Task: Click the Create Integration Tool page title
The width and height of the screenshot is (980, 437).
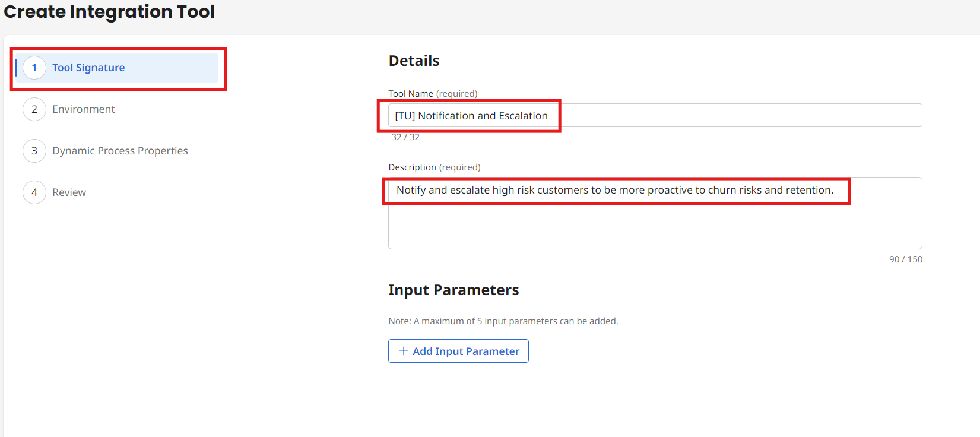Action: coord(109,11)
